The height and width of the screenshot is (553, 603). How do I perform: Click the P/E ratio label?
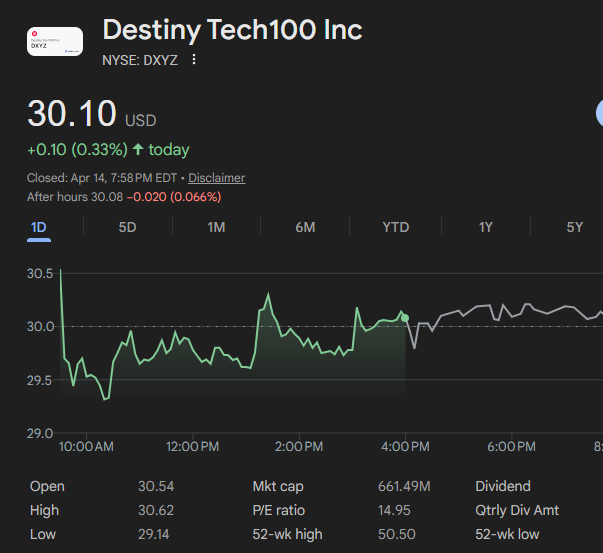tap(278, 510)
